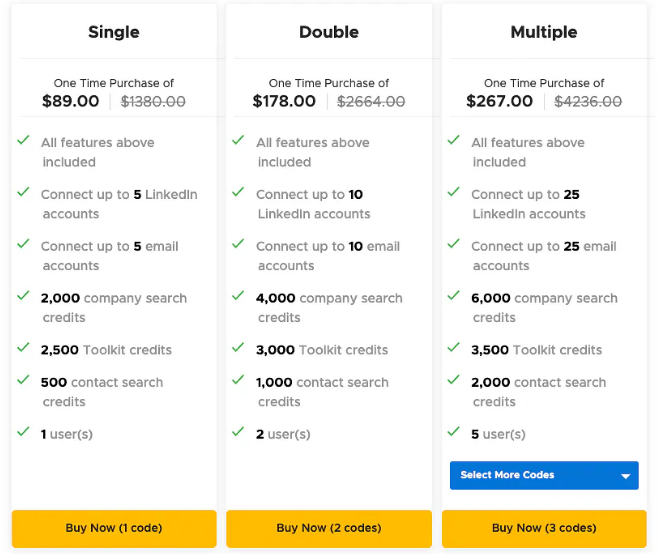Click Buy Now (1 code) button
The width and height of the screenshot is (658, 554).
114,528
